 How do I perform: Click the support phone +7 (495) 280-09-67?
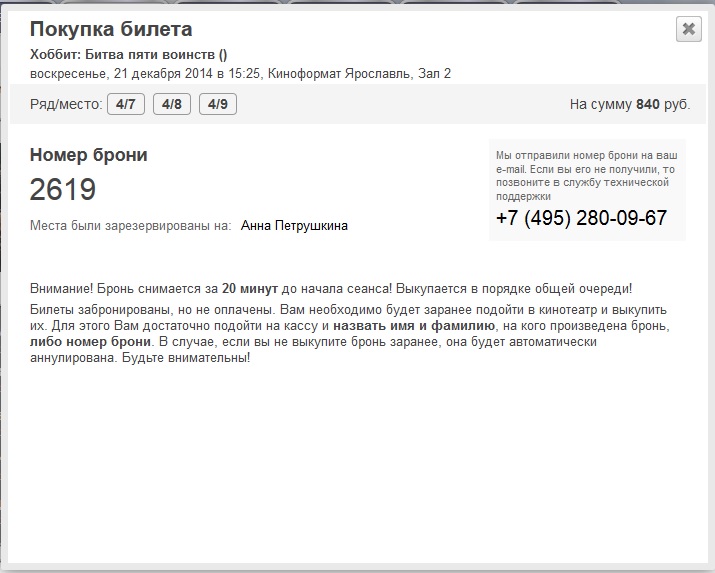581,218
